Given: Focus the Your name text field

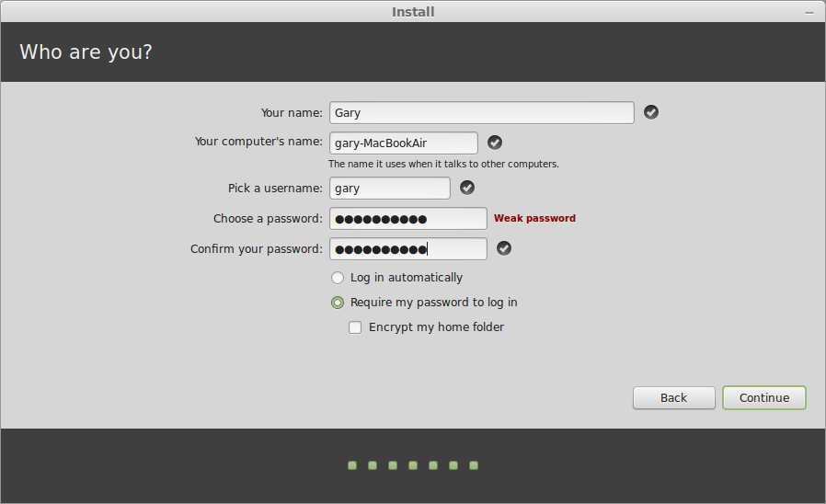Looking at the screenshot, I should [x=481, y=112].
